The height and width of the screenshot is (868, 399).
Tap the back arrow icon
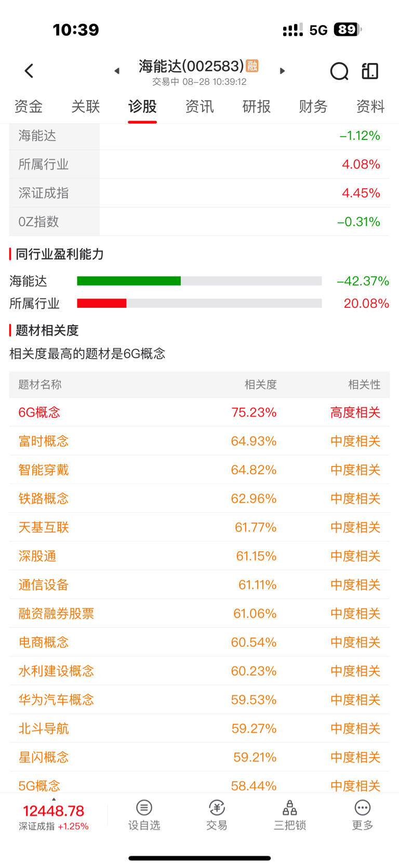click(x=29, y=71)
